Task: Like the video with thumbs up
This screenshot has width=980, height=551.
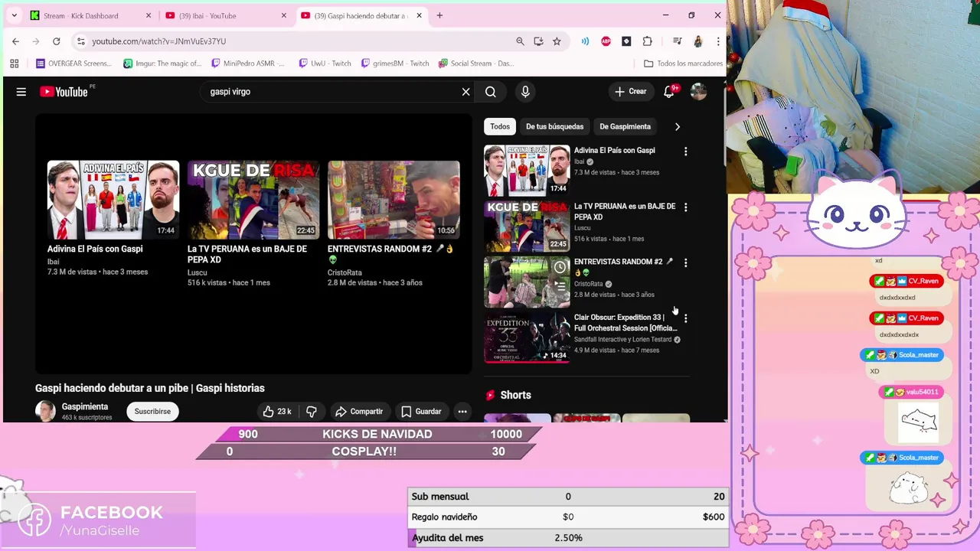Action: (277, 412)
